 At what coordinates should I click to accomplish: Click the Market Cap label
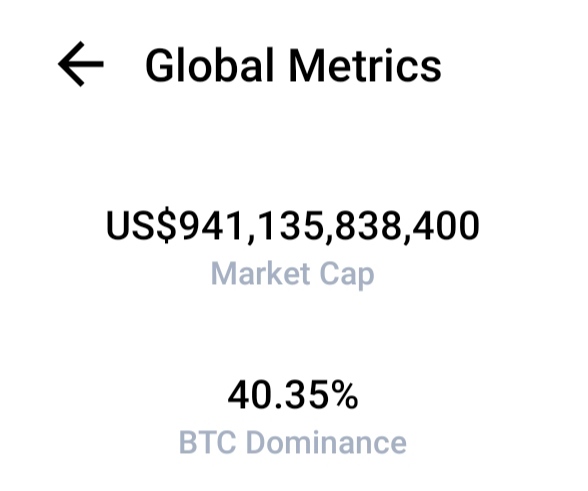pyautogui.click(x=292, y=275)
